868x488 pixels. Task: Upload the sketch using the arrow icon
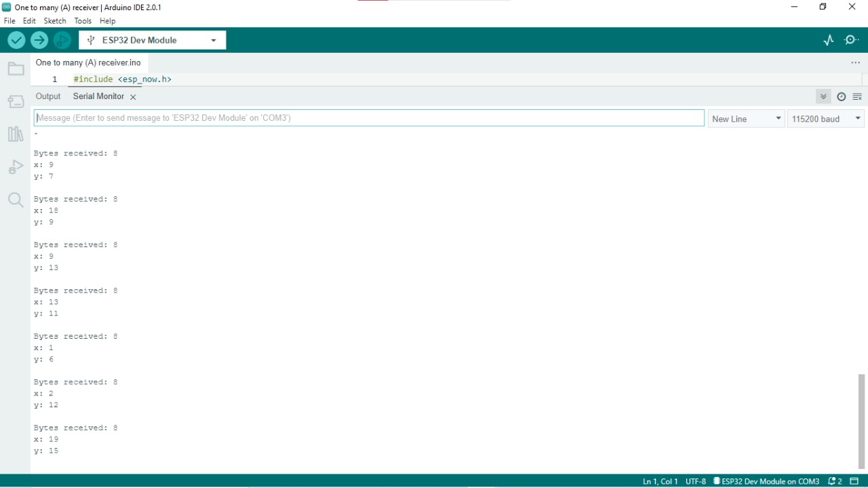point(39,39)
